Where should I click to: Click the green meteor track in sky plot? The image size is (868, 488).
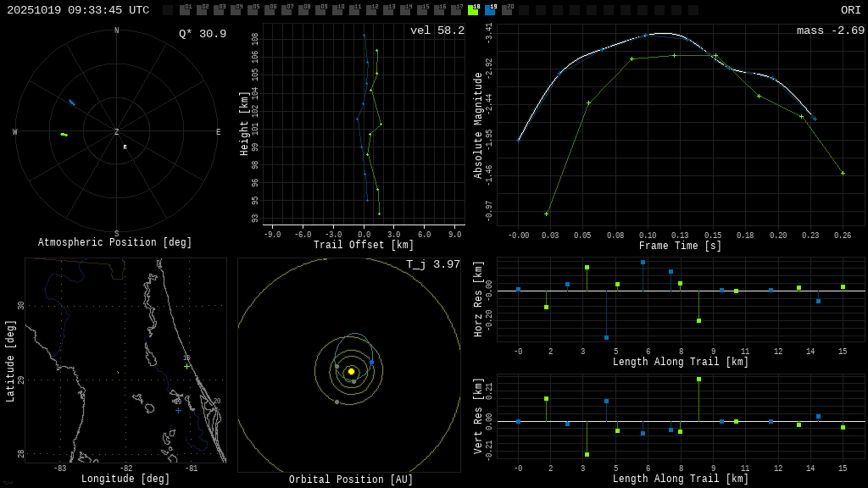64,134
